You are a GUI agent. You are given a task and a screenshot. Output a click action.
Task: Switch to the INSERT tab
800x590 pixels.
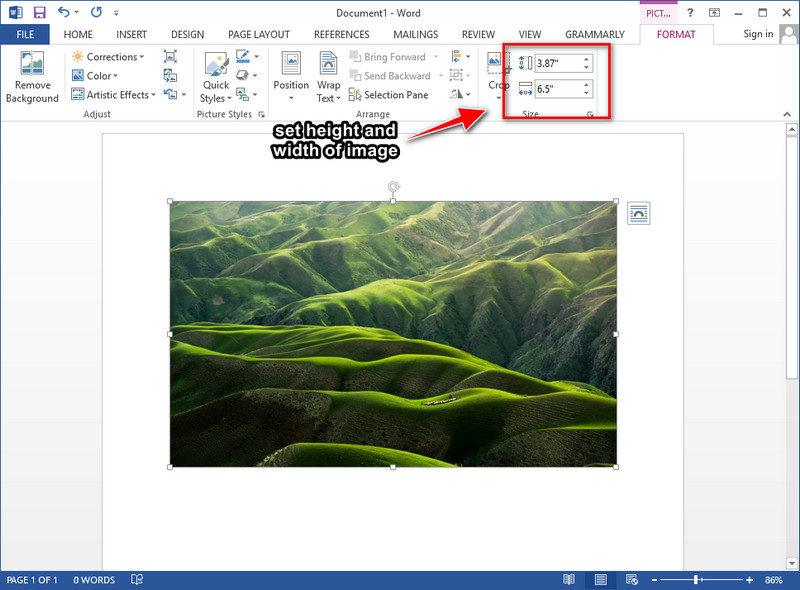pyautogui.click(x=131, y=34)
